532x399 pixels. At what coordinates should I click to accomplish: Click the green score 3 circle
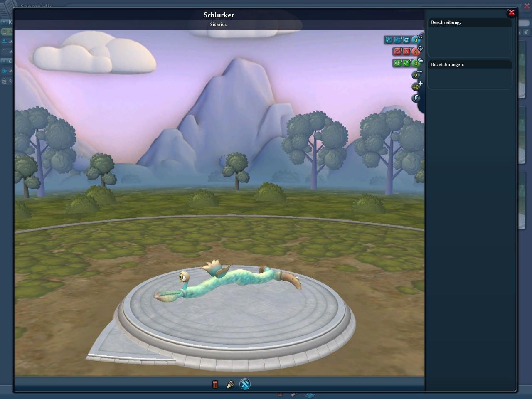point(415,64)
